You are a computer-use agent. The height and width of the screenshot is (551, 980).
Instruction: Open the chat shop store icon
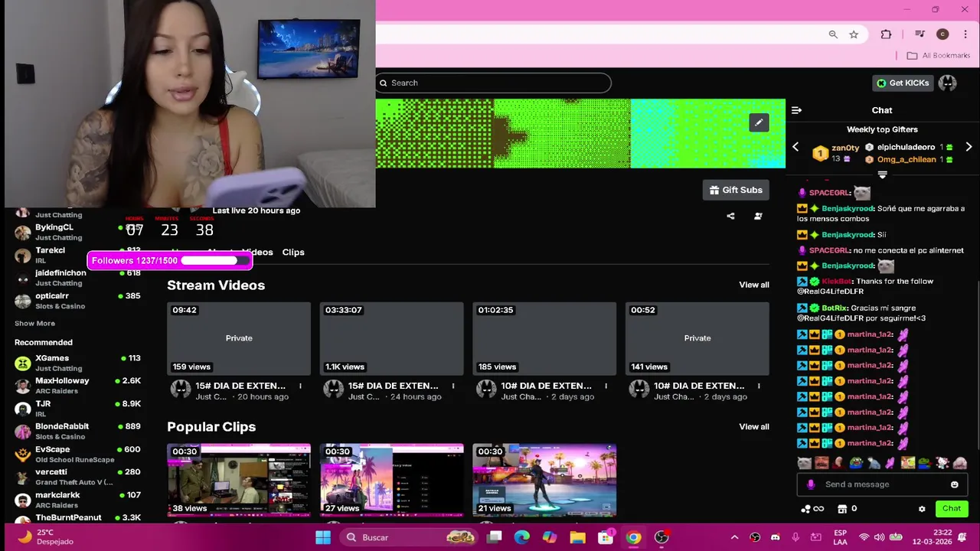(842, 509)
